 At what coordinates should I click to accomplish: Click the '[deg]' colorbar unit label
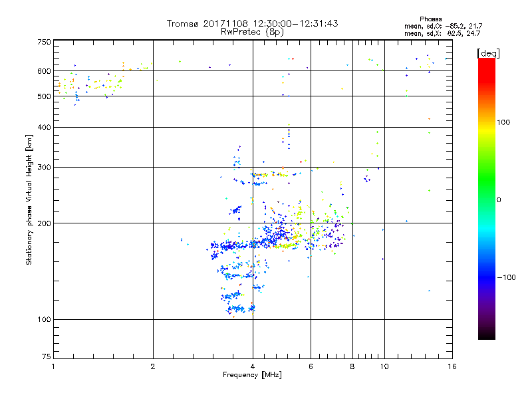pyautogui.click(x=488, y=53)
